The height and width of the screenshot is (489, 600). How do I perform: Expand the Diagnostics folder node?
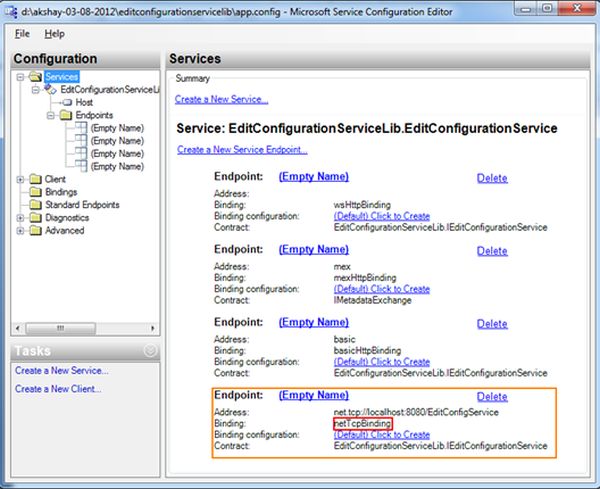point(20,218)
